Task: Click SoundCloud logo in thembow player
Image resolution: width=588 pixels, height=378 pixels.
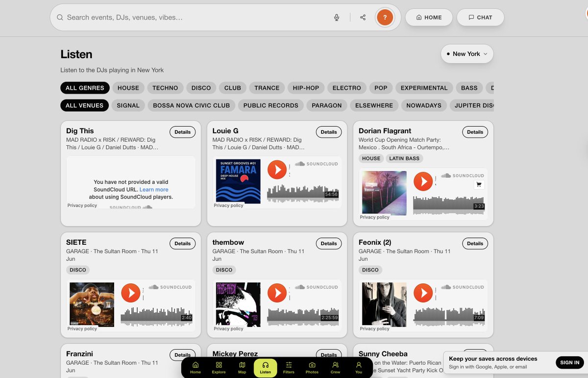Action: tap(317, 287)
